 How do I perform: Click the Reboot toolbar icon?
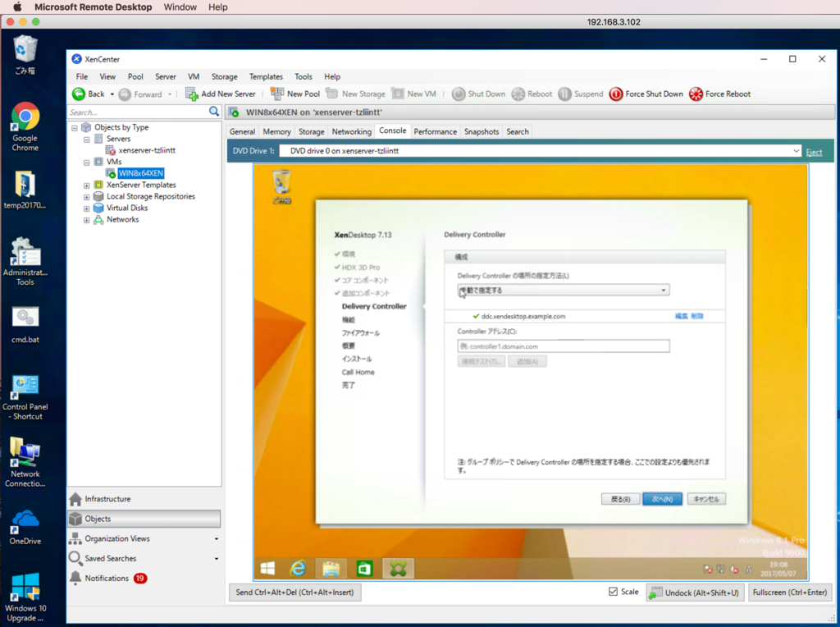518,94
